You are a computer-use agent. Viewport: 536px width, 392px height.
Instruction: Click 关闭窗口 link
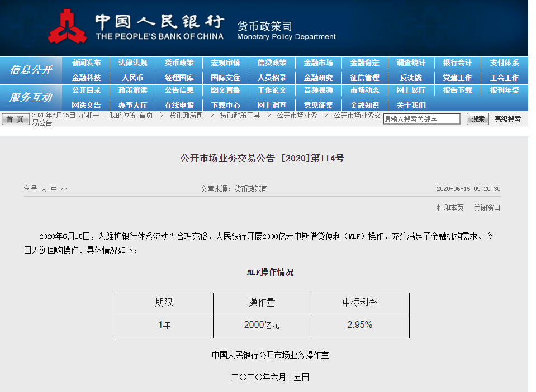point(487,208)
